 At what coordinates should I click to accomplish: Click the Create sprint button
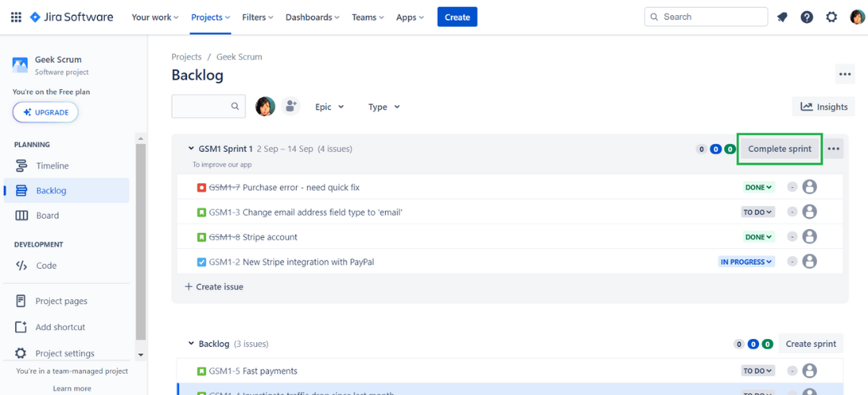pyautogui.click(x=810, y=344)
